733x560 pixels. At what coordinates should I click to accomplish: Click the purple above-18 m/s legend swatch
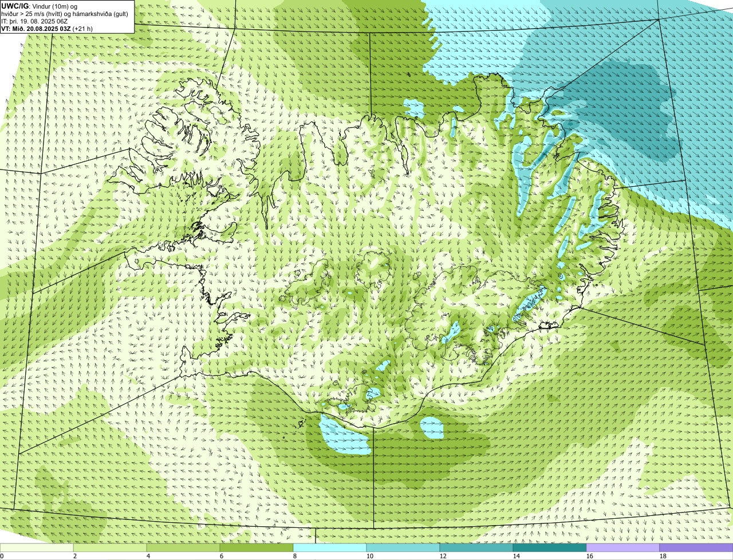pyautogui.click(x=696, y=547)
